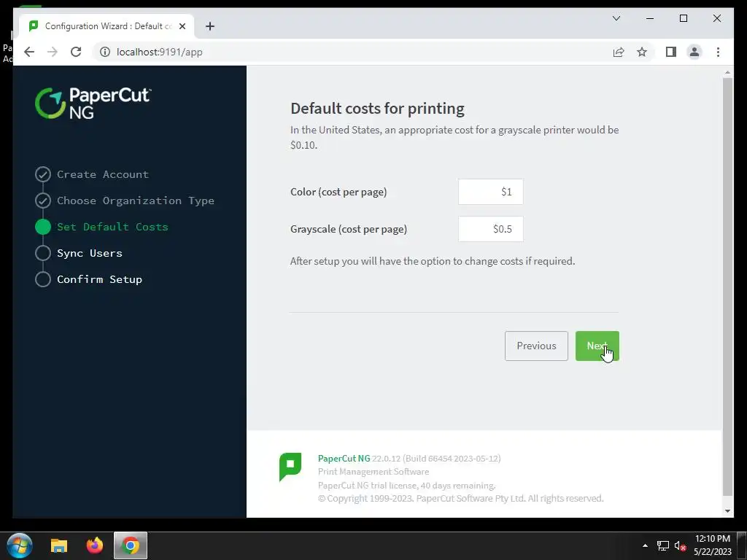Viewport: 747px width, 560px height.
Task: Click the 'Default costs for printing' heading
Action: (x=377, y=109)
